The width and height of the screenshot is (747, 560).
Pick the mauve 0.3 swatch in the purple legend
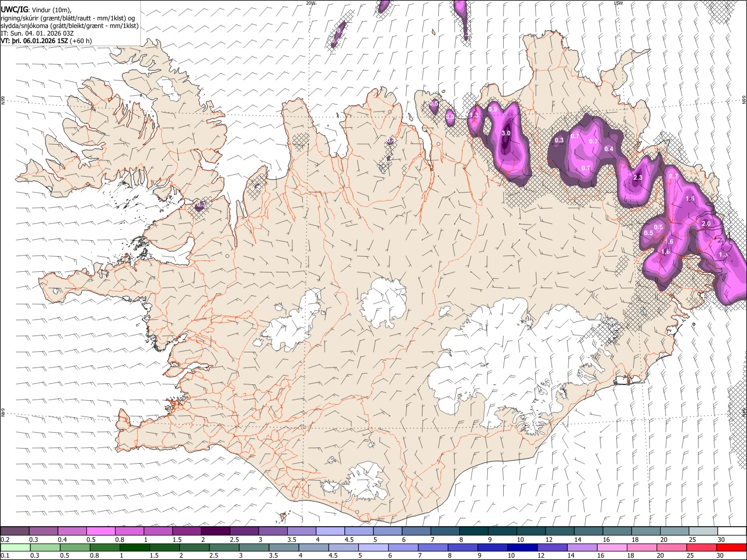click(x=43, y=531)
